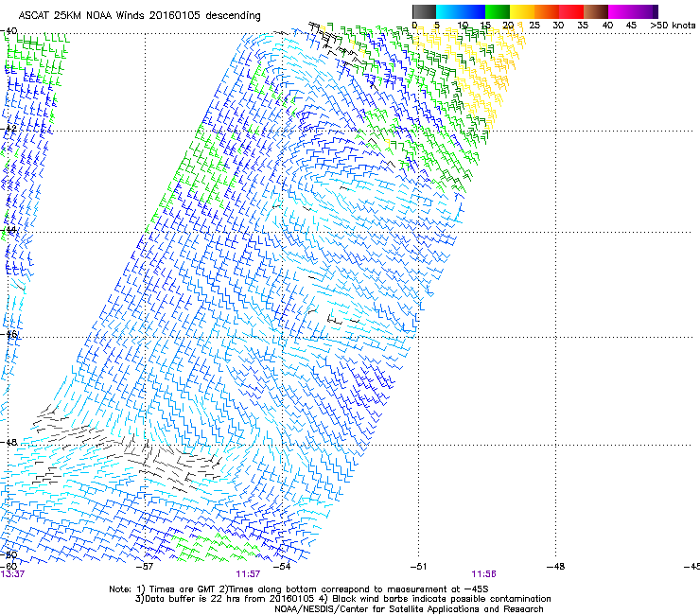The image size is (700, 615).
Task: Select the latitude label '-44'
Action: [x=9, y=230]
